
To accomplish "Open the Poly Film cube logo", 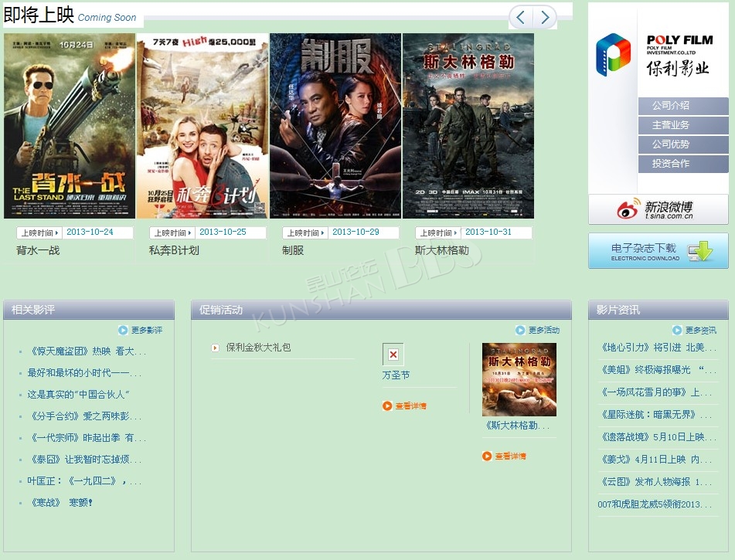I will point(613,55).
